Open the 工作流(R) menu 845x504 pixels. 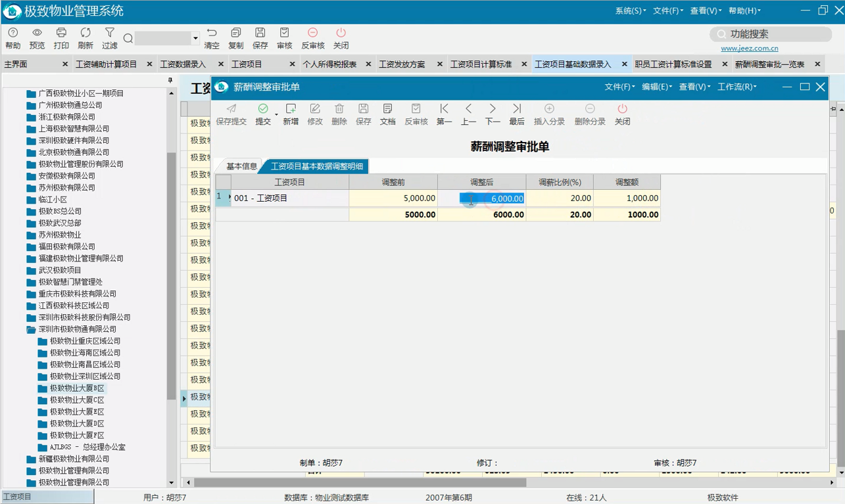click(737, 87)
